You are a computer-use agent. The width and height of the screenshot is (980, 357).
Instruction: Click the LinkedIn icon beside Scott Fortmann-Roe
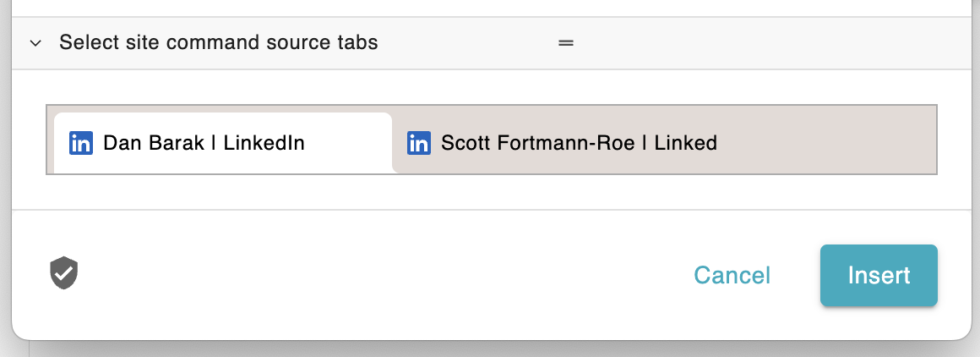click(419, 143)
